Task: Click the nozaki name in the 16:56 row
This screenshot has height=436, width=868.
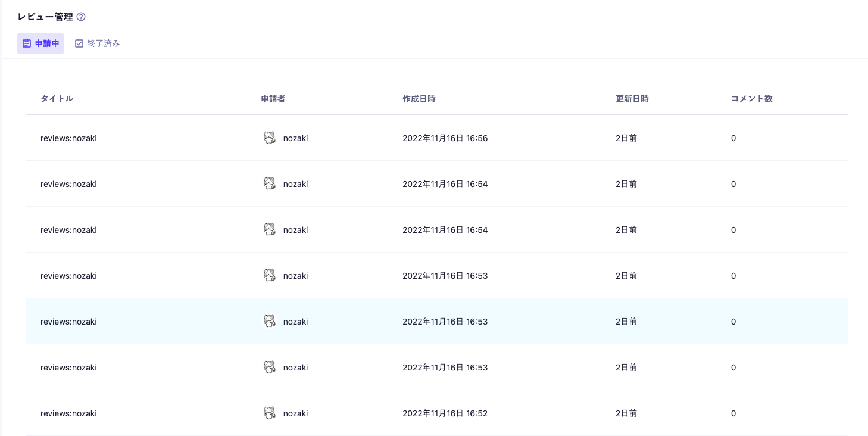Action: (x=295, y=138)
